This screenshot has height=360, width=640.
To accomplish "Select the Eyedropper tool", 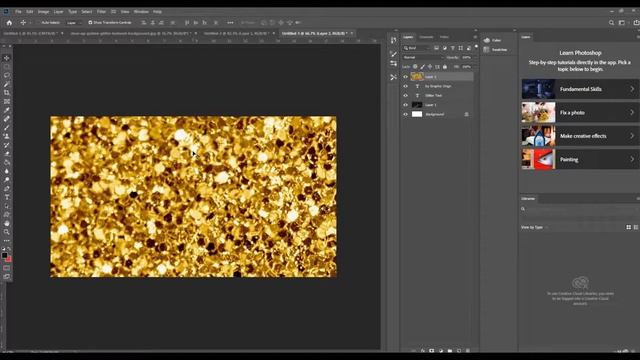I will point(7,110).
